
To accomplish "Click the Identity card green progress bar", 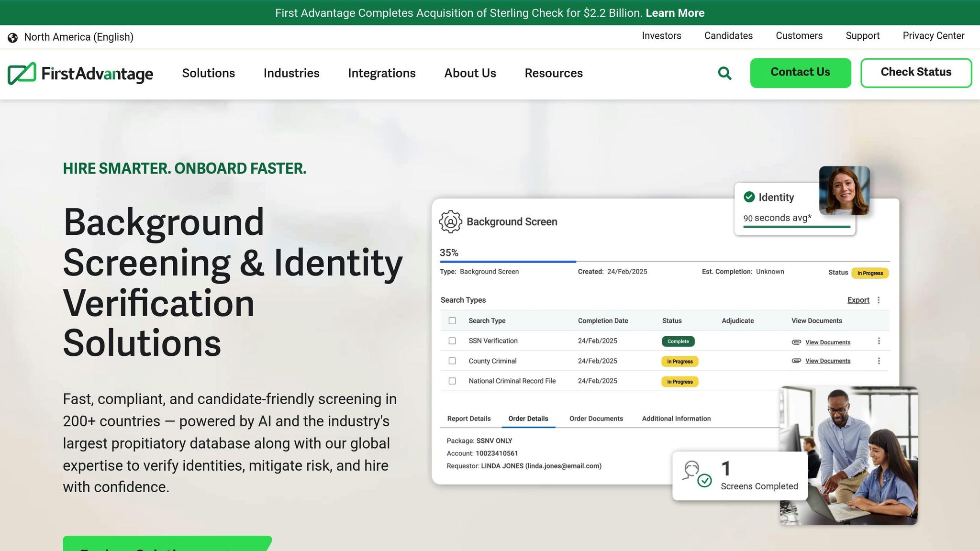I will click(x=797, y=227).
